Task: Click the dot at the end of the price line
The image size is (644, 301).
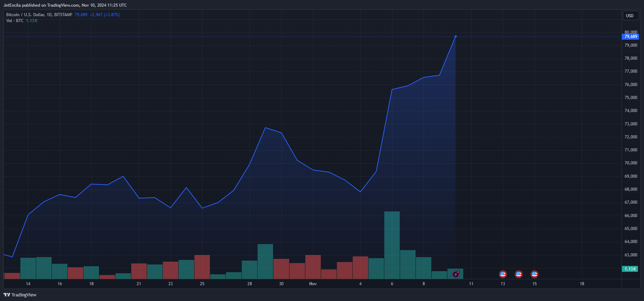Action: coord(456,37)
